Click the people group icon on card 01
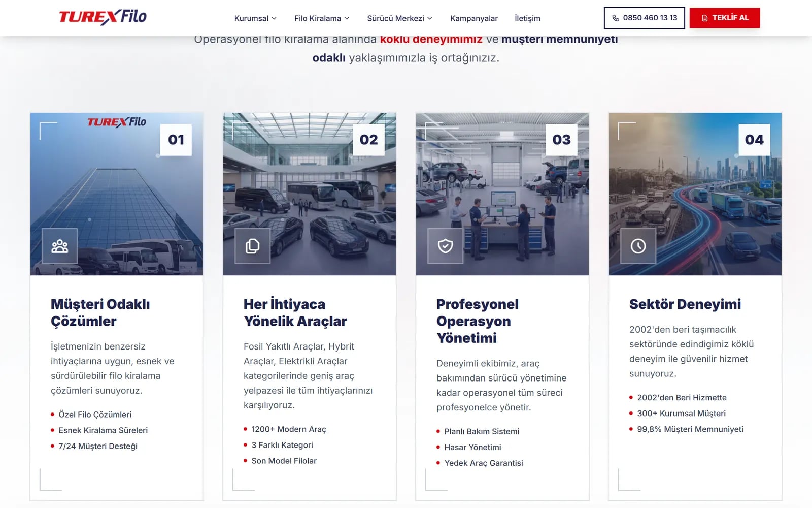812x508 pixels. tap(60, 246)
